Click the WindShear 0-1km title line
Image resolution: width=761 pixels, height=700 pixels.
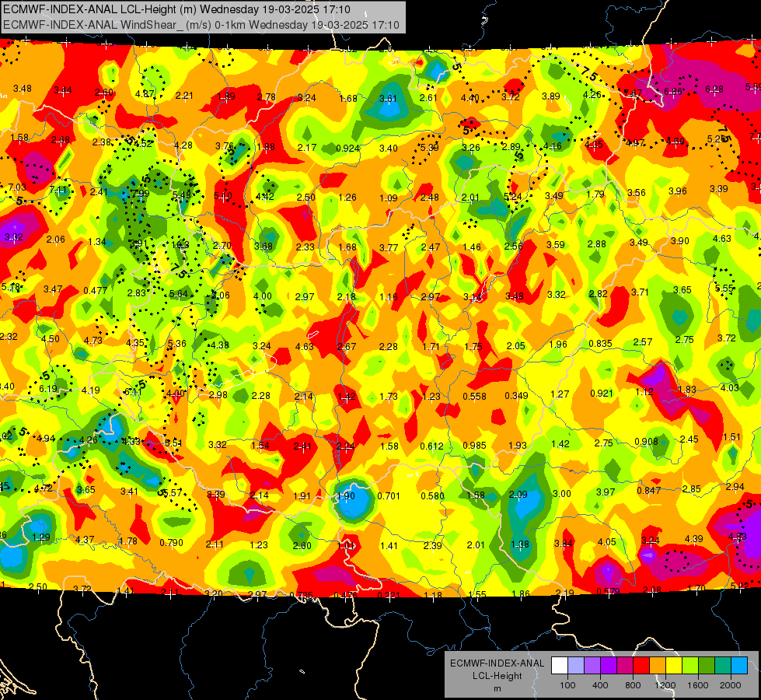(201, 25)
